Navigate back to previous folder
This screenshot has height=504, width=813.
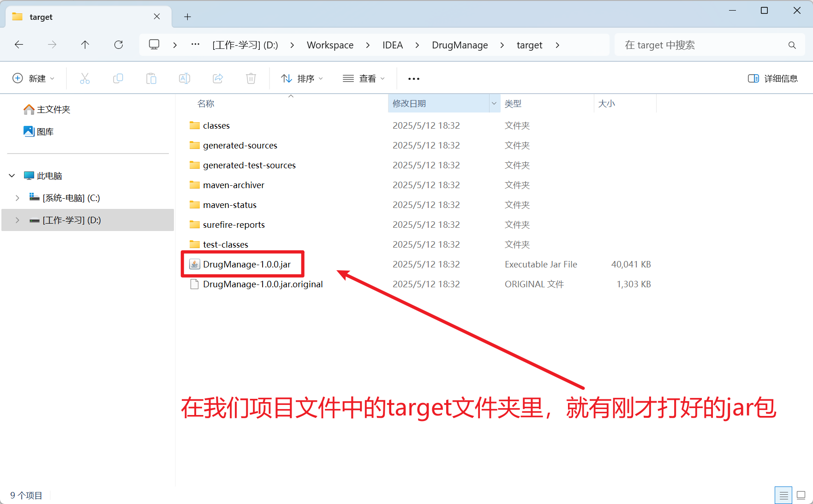click(x=19, y=45)
